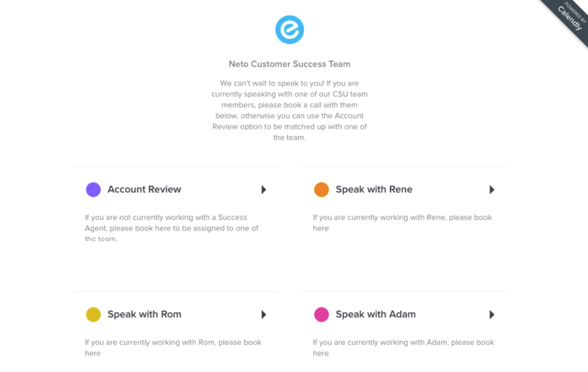Image resolution: width=588 pixels, height=372 pixels.
Task: Click the Neto Customer Success Team title
Action: (x=289, y=64)
